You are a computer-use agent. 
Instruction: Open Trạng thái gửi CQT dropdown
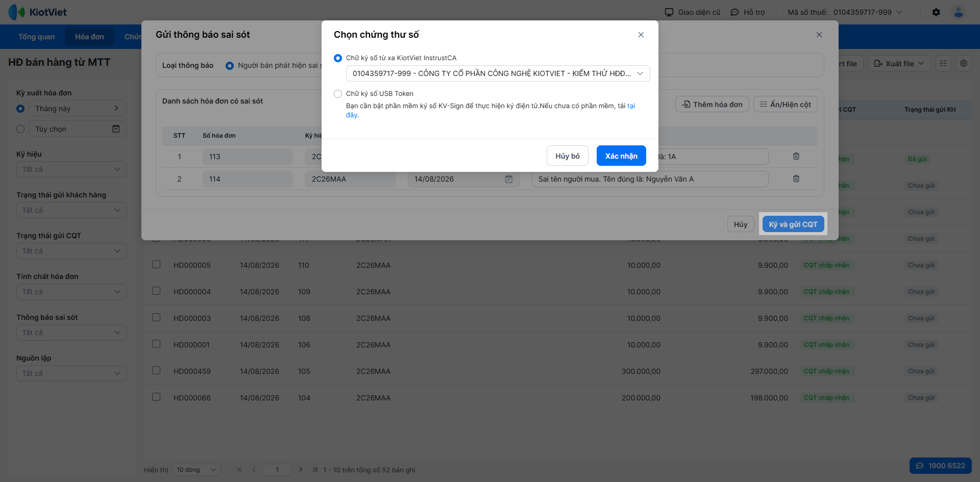click(71, 251)
